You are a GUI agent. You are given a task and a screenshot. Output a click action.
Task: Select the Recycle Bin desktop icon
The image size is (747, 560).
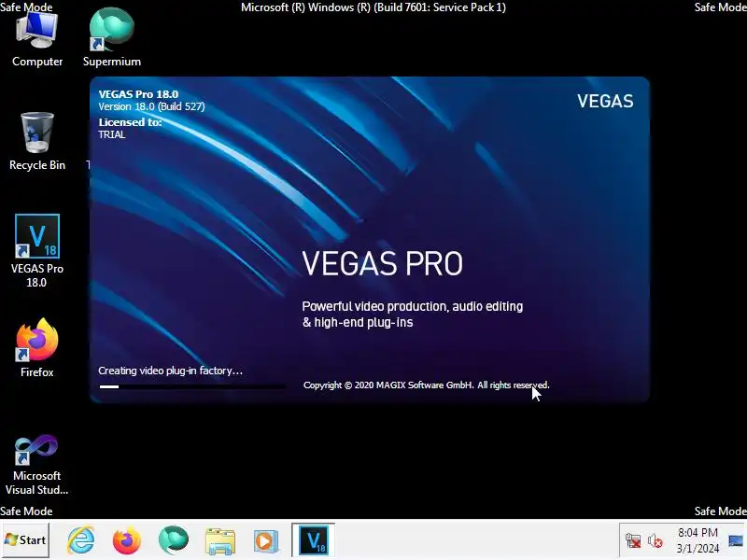[x=37, y=142]
